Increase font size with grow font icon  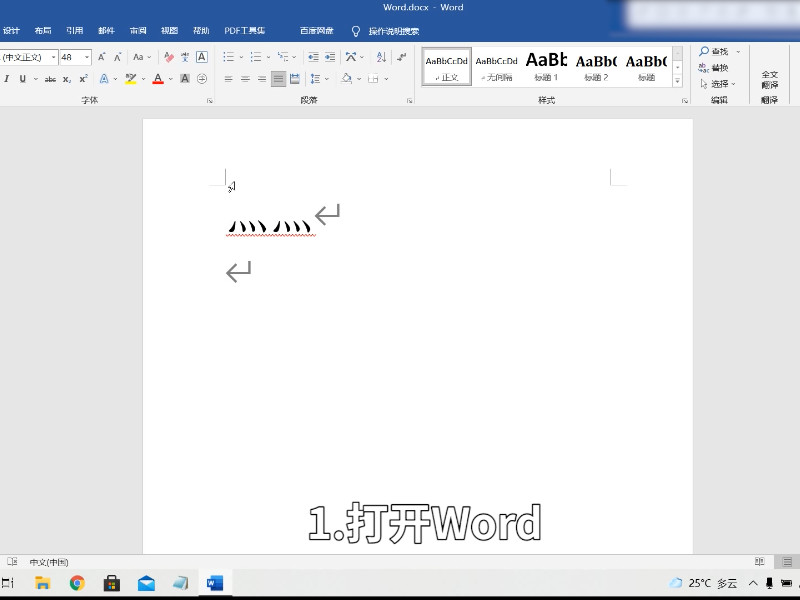102,57
